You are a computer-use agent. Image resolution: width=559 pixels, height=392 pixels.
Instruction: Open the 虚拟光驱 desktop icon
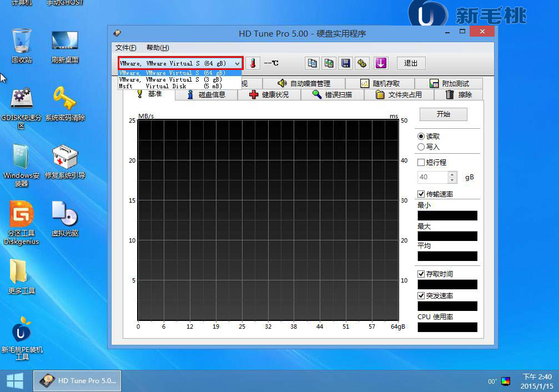click(x=65, y=219)
